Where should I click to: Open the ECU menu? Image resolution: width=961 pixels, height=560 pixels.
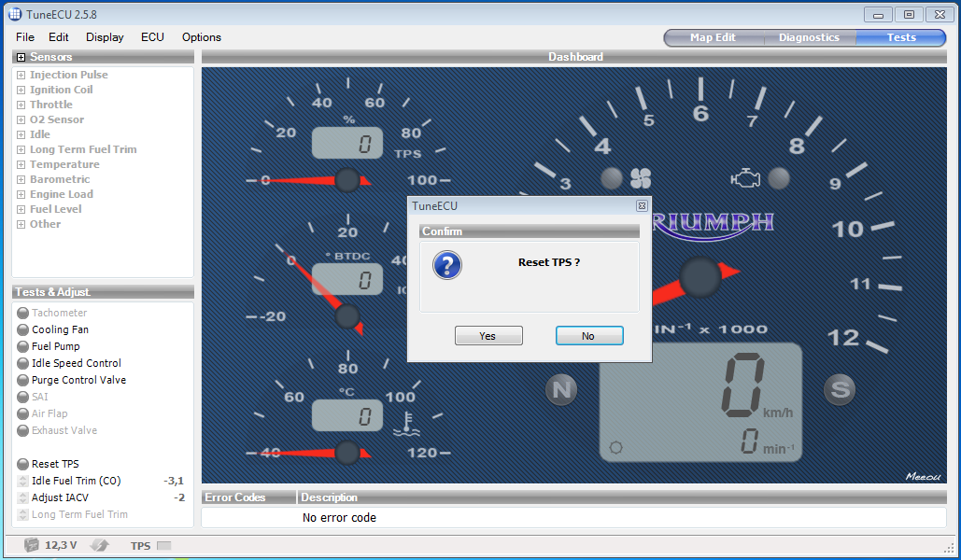[152, 37]
